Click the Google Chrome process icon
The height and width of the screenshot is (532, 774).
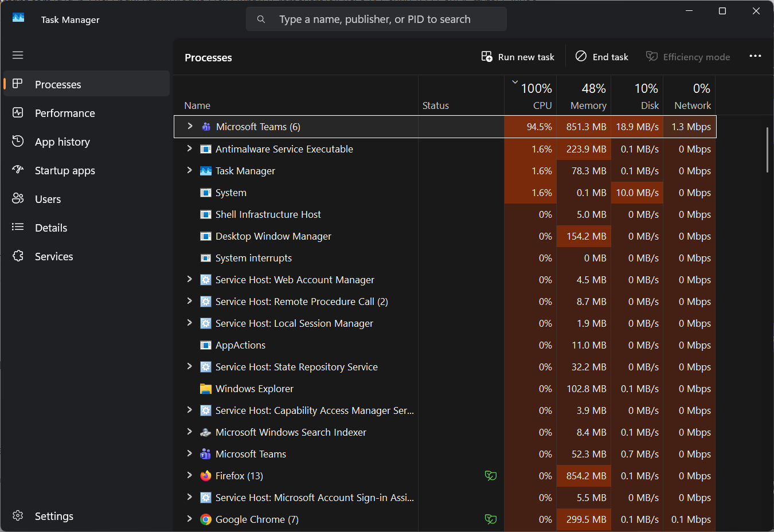(205, 519)
